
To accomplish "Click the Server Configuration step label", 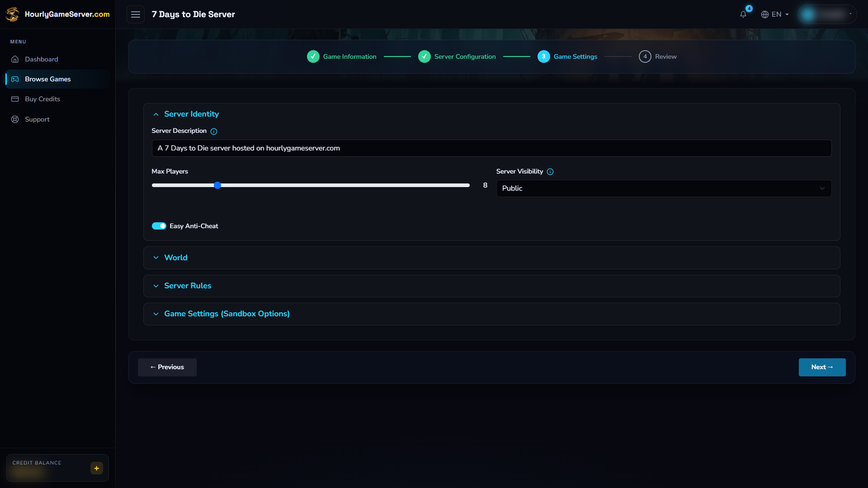I will [465, 56].
